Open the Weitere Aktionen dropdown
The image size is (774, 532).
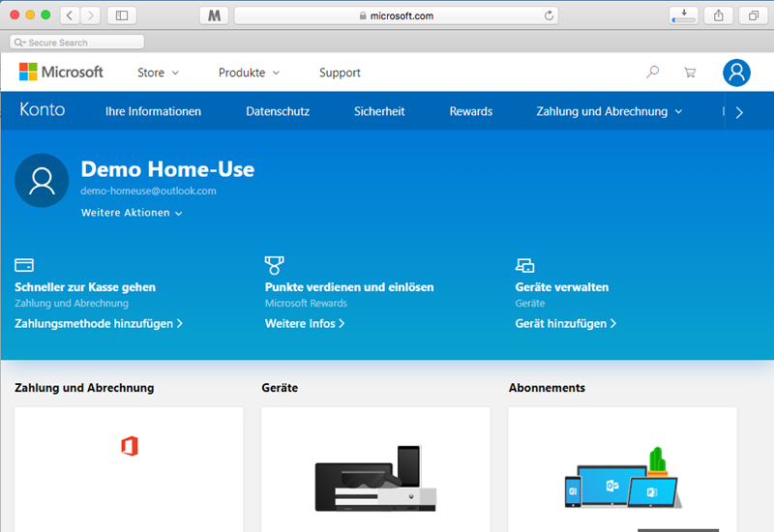pos(132,213)
